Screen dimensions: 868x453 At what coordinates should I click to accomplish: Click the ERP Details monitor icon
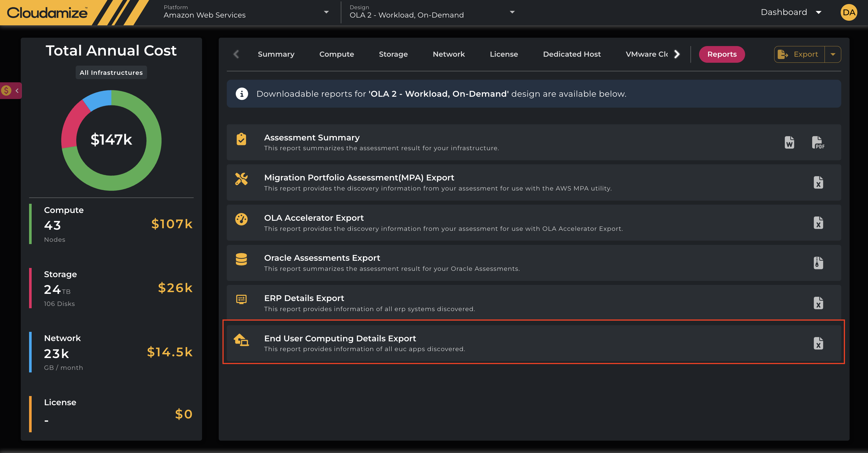coord(241,299)
